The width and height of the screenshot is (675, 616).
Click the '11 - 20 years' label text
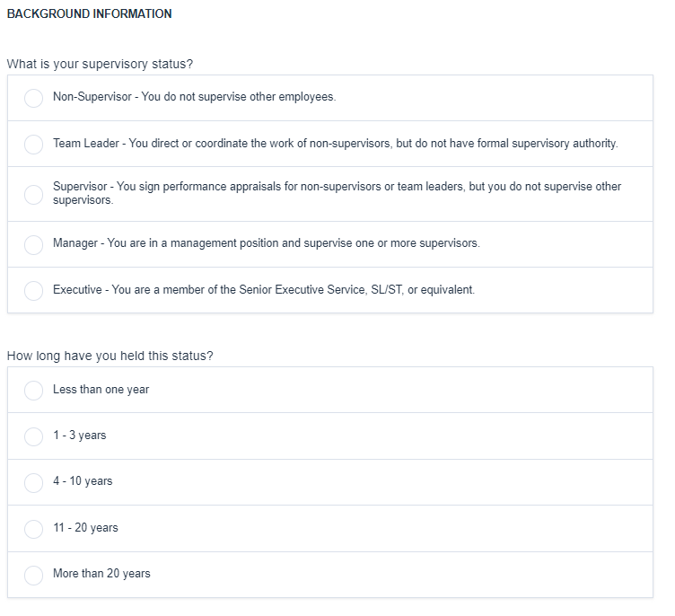click(x=85, y=528)
